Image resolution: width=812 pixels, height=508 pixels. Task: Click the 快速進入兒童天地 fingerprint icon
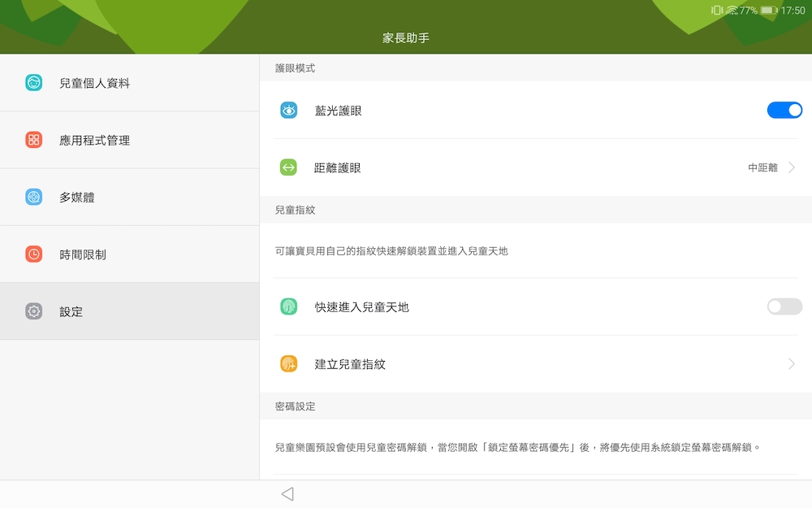click(289, 306)
